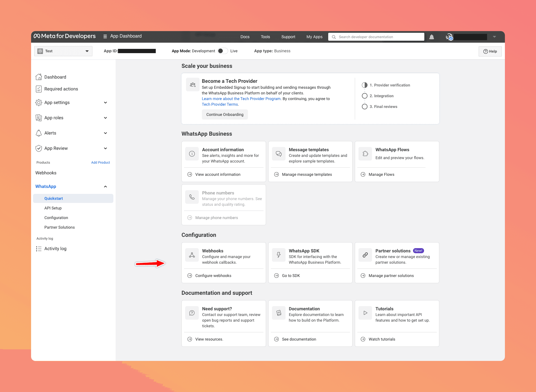Click the Documentation book icon
Viewport: 536px width, 392px height.
[279, 313]
